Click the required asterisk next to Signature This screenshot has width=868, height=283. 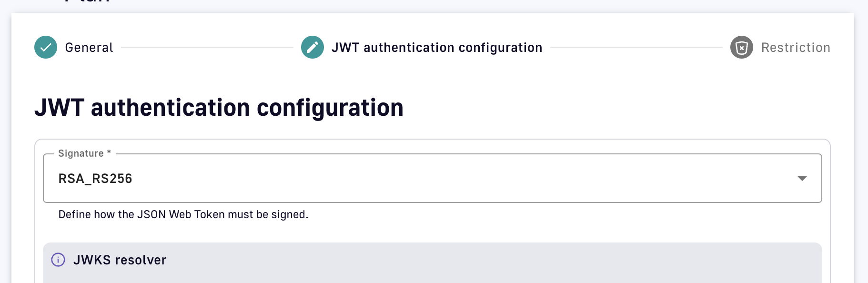(x=109, y=152)
